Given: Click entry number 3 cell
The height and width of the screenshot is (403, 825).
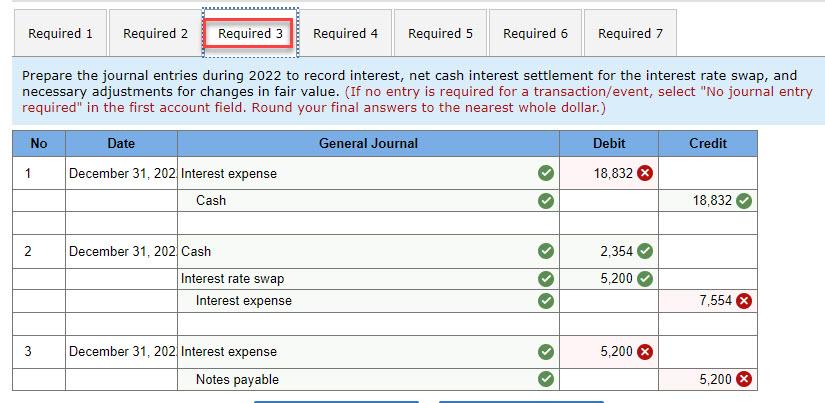Looking at the screenshot, I should coord(39,351).
